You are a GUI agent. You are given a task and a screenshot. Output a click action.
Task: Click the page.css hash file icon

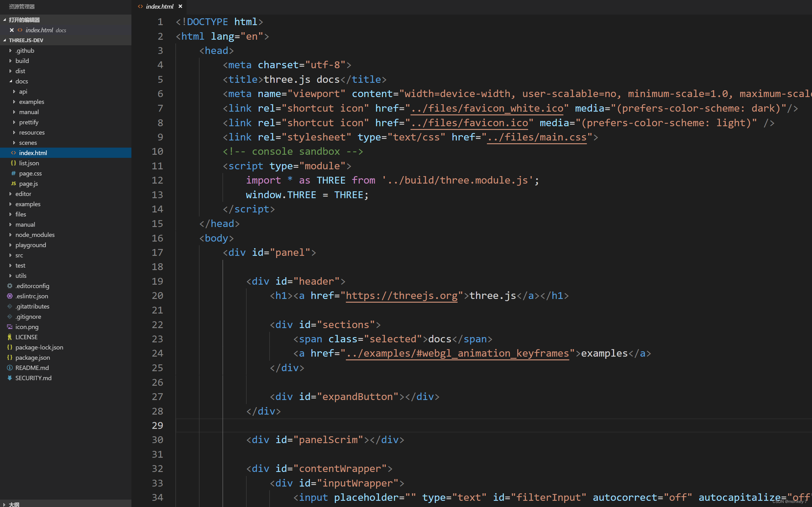click(x=13, y=173)
